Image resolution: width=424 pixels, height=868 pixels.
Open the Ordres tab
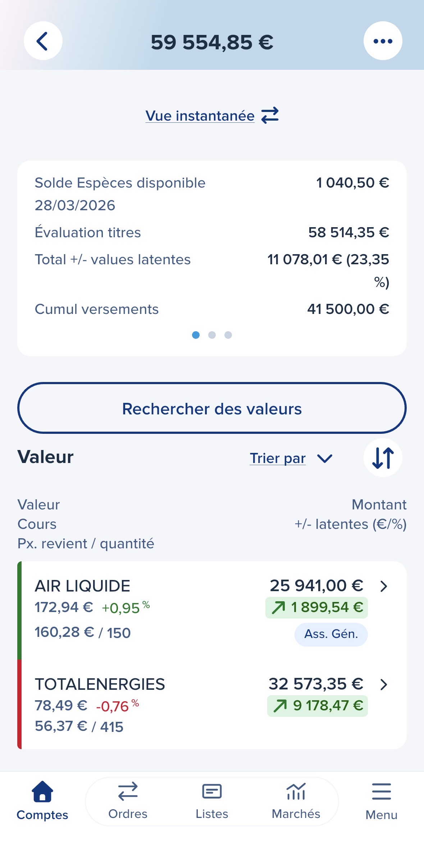point(128,801)
